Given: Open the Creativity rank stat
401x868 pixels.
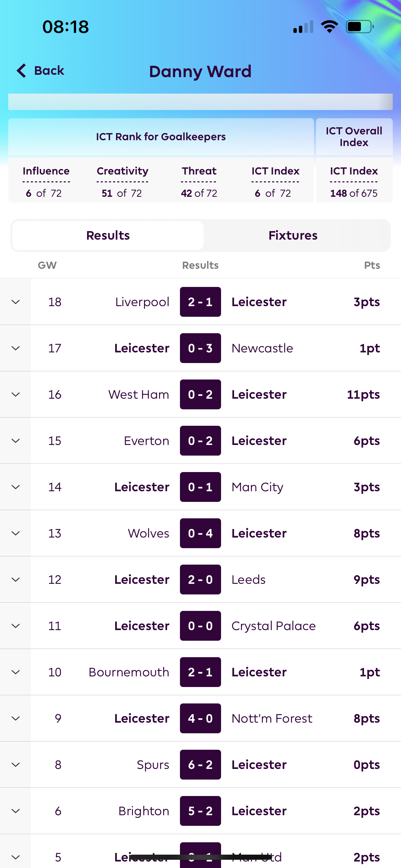Looking at the screenshot, I should point(122,182).
